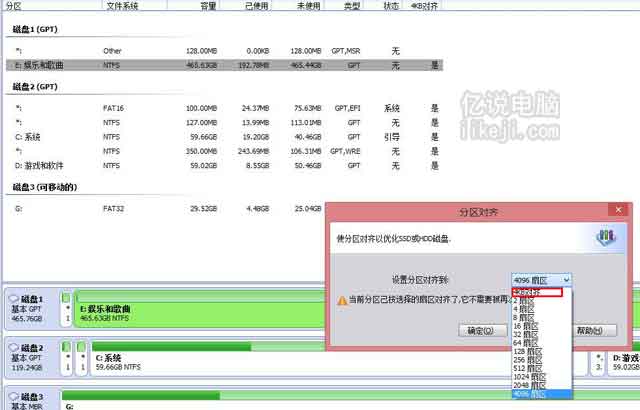Select G: partition block on 磁盘3
The image size is (640, 410).
pyautogui.click(x=351, y=400)
